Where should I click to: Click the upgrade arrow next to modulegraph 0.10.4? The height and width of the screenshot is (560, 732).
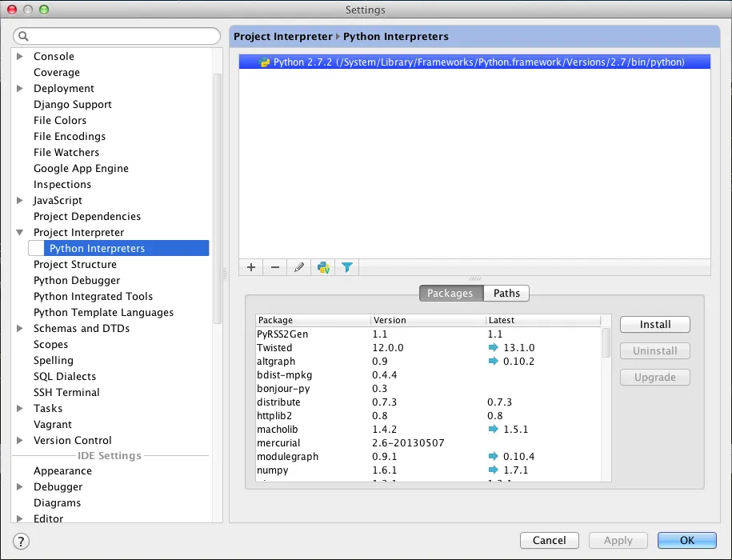point(494,456)
